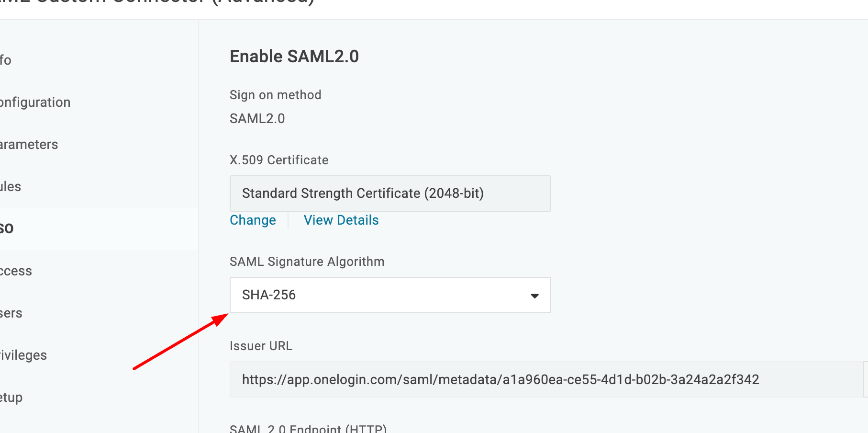Click the SAML 2.0 Endpoint (HTTP) label

pos(308,428)
